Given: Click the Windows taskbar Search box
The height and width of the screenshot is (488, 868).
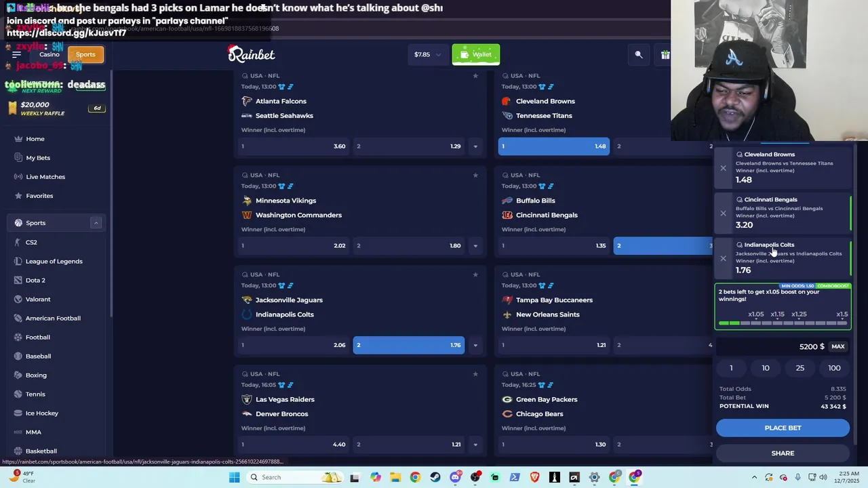Looking at the screenshot, I should (x=296, y=477).
